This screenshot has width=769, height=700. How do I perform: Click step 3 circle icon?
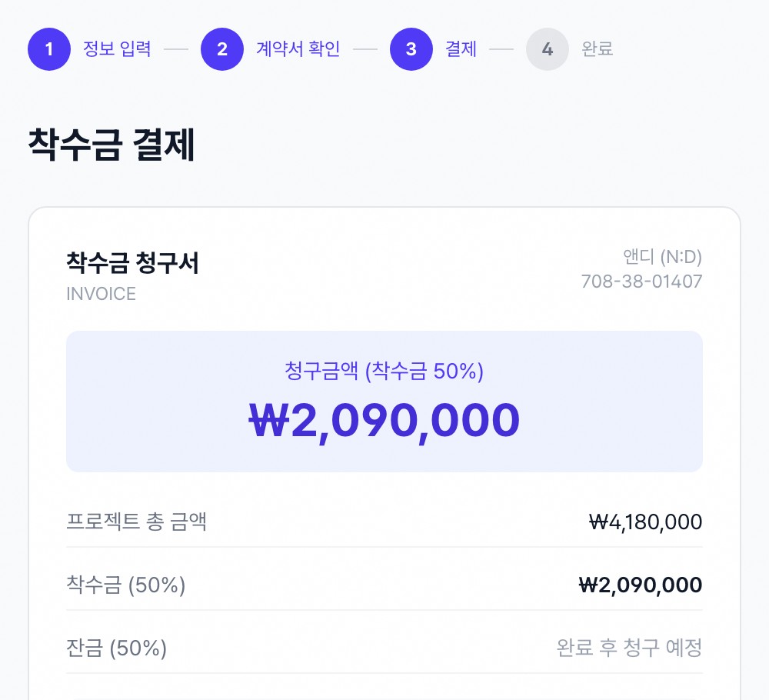(x=411, y=49)
